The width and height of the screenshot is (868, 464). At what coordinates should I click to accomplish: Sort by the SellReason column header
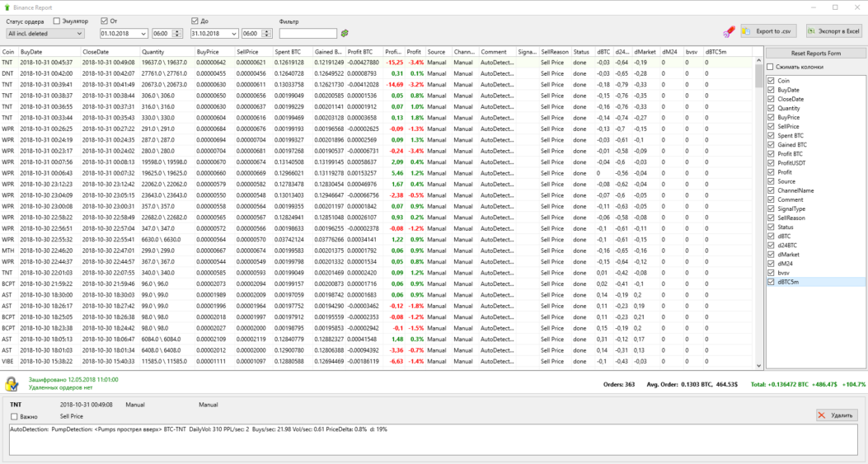[x=555, y=52]
